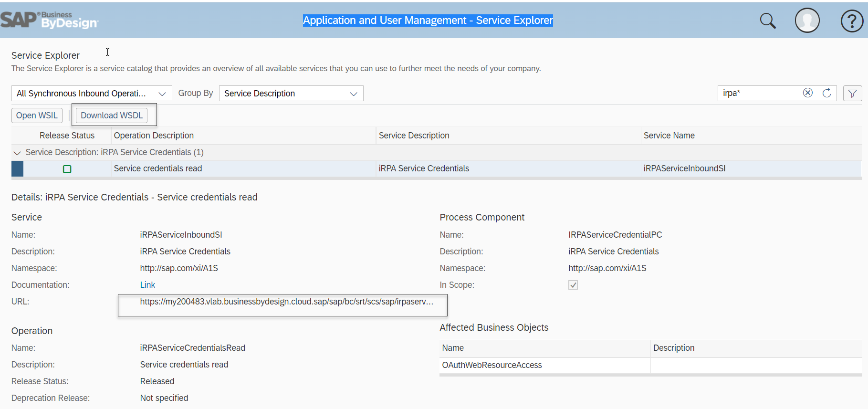
Task: Toggle the In Scope checkbox
Action: 573,285
